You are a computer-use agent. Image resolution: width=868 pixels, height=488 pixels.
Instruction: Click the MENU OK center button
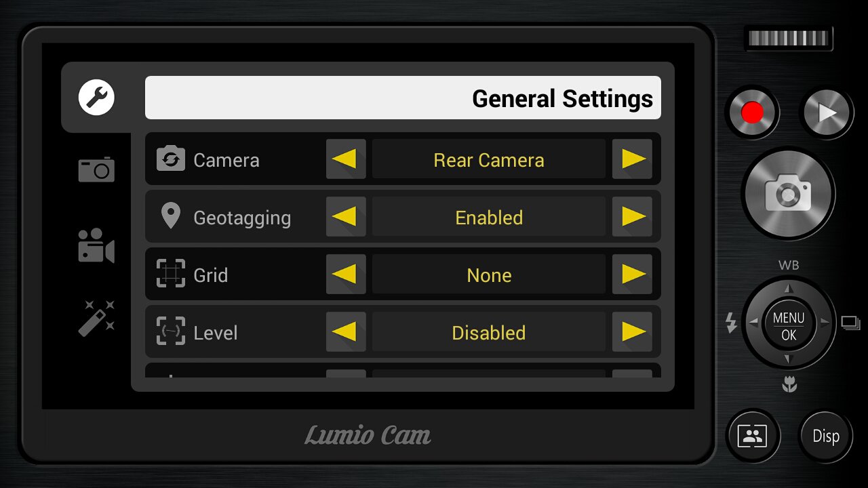pos(789,326)
